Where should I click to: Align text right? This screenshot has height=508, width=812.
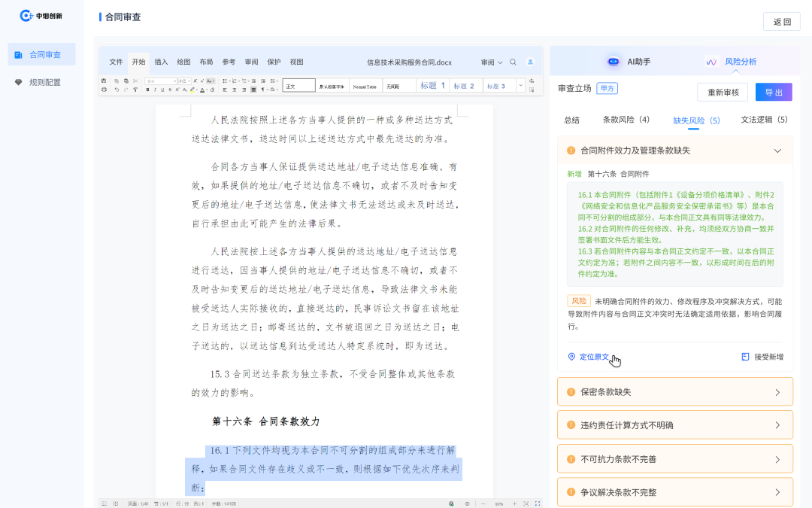click(244, 90)
